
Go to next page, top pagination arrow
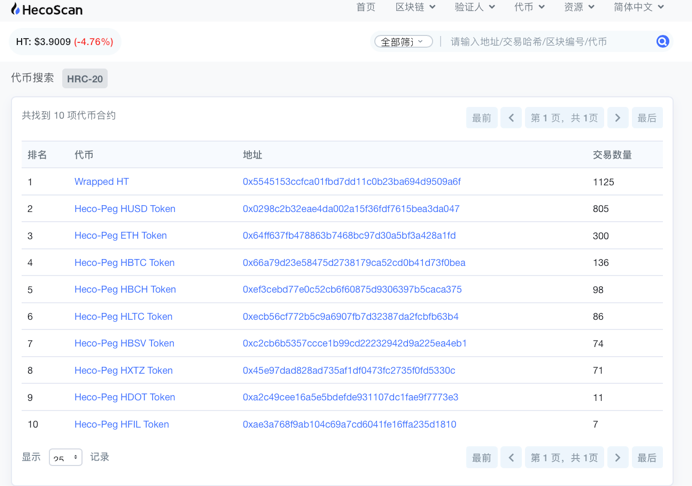click(x=618, y=118)
